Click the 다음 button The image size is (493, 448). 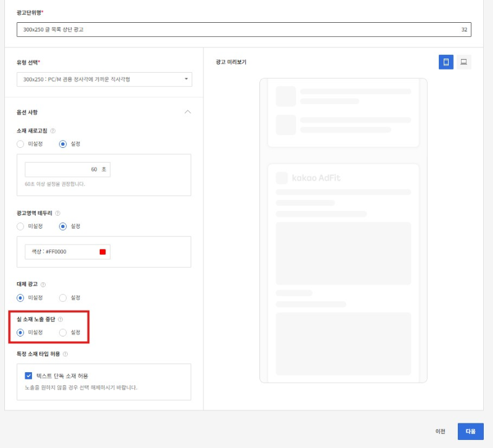[x=470, y=431]
